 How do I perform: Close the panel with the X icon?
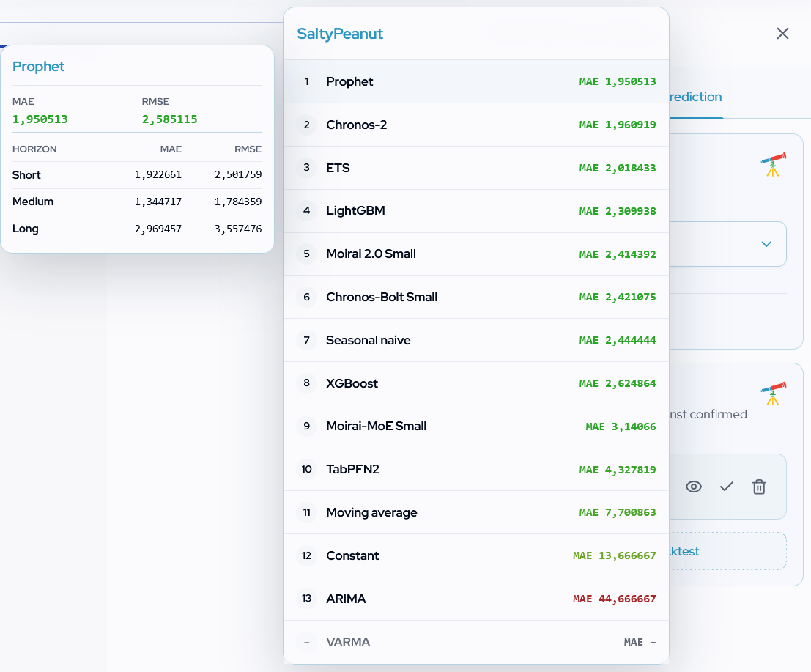(782, 34)
